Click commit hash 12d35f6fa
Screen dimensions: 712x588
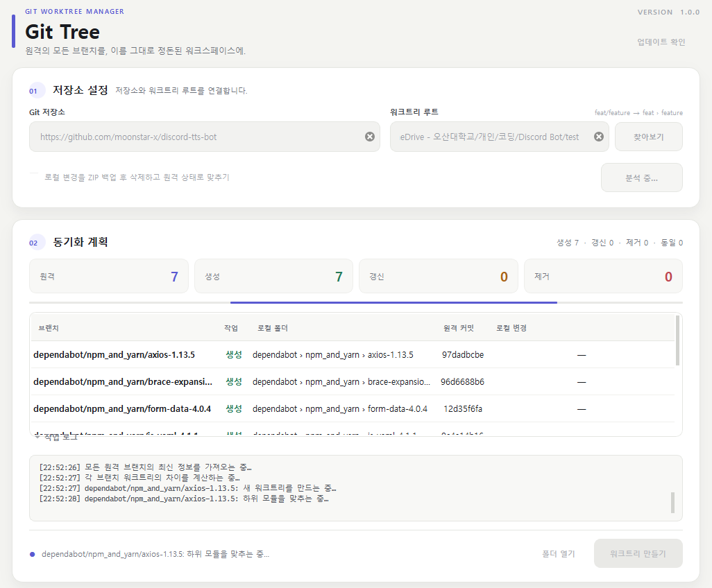463,409
